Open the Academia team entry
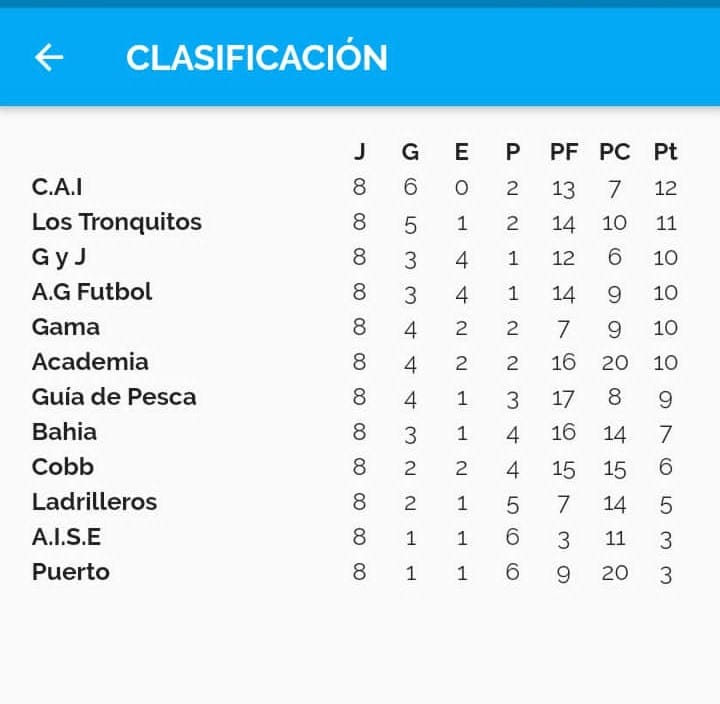Image resolution: width=720 pixels, height=704 pixels. tap(90, 362)
